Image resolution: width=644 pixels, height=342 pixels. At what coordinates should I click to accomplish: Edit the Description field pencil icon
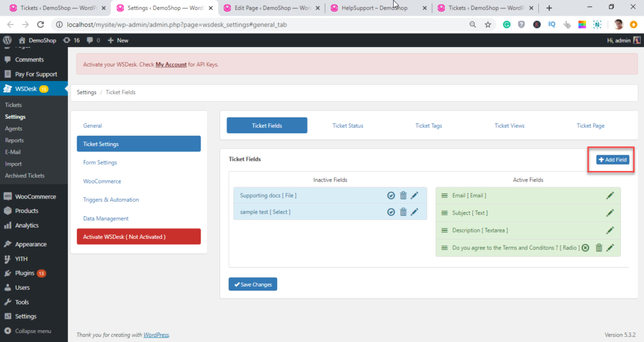coord(610,230)
